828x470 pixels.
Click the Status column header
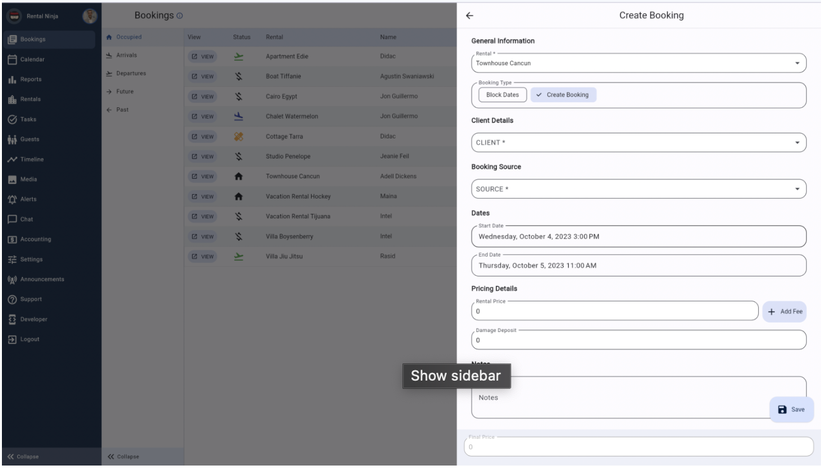click(x=242, y=37)
